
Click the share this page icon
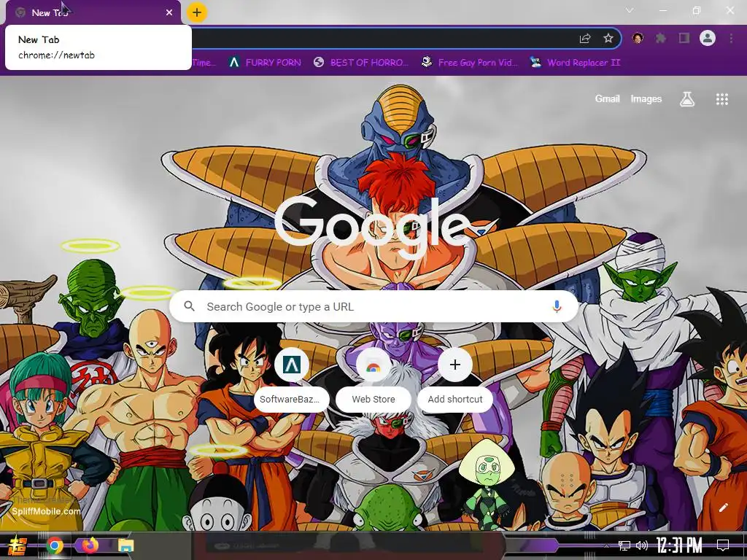point(585,39)
